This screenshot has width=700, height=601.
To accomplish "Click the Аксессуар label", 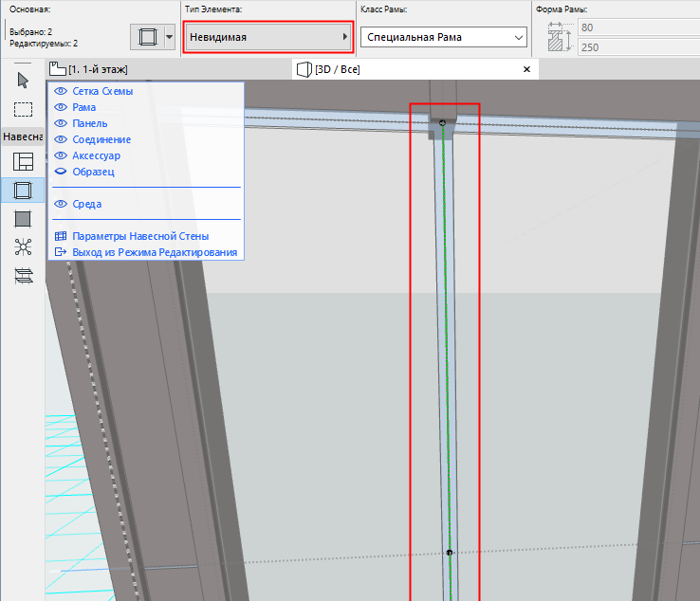I will tap(96, 155).
